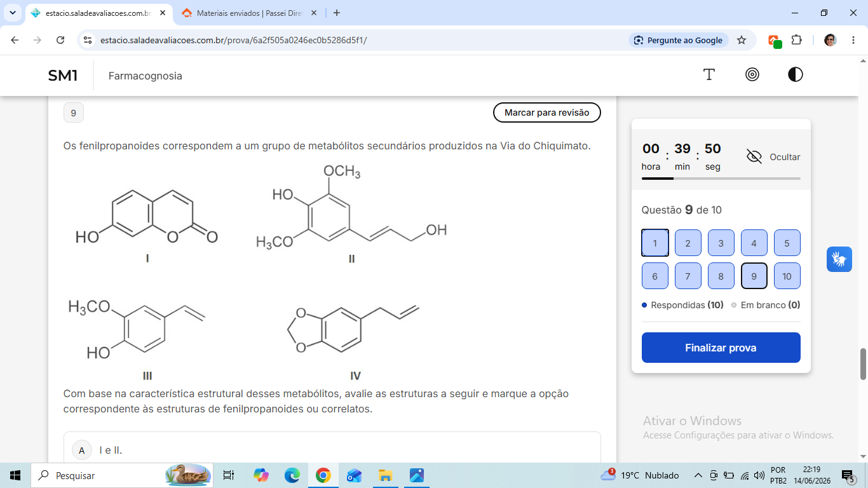
Task: Open Outlook from the taskbar
Action: click(x=354, y=475)
